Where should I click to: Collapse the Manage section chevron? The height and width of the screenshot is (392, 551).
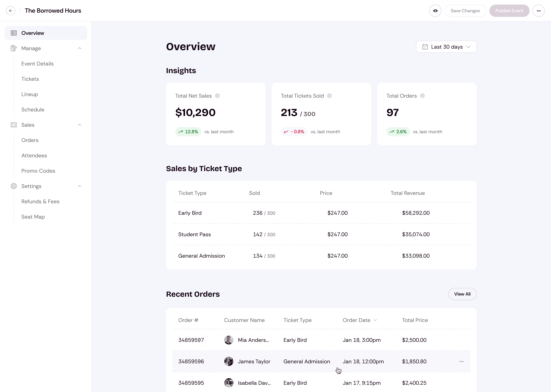(80, 48)
